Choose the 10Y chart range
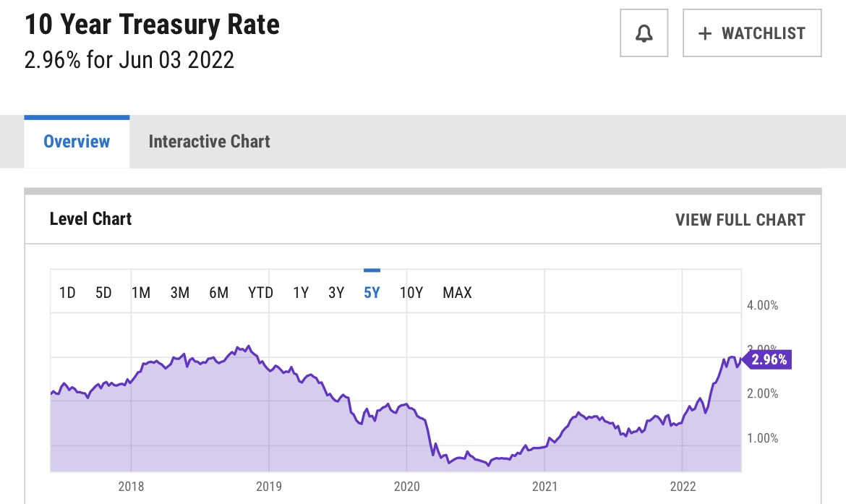 pyautogui.click(x=411, y=293)
